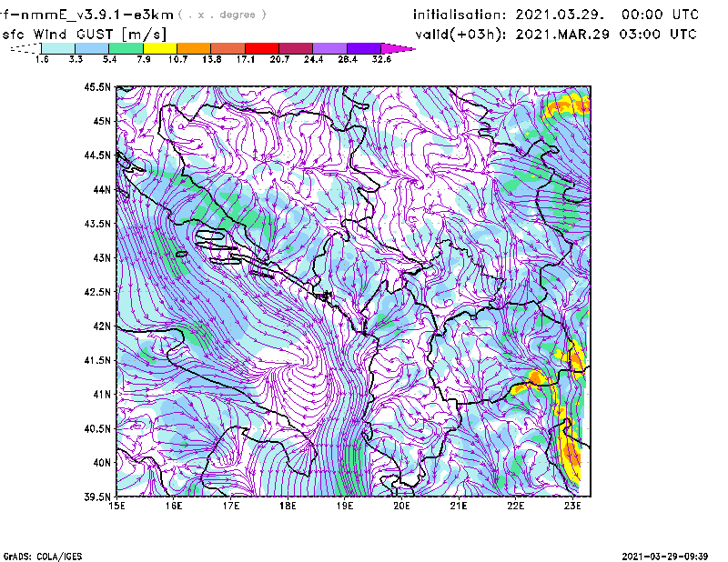Click the 3.3 legend value
Image resolution: width=728 pixels, height=562 pixels.
pyautogui.click(x=76, y=59)
